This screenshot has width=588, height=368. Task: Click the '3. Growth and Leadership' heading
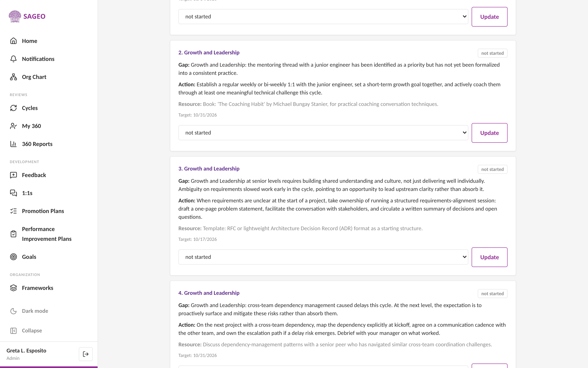209,169
